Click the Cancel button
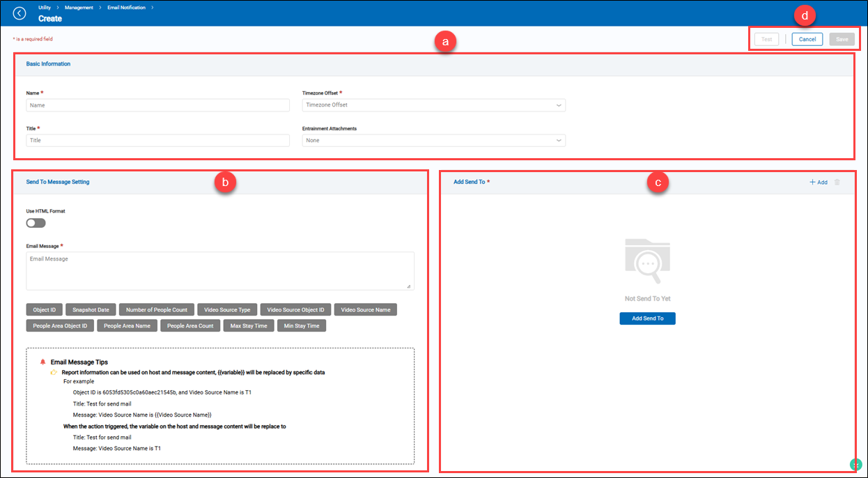The width and height of the screenshot is (868, 478). 807,39
